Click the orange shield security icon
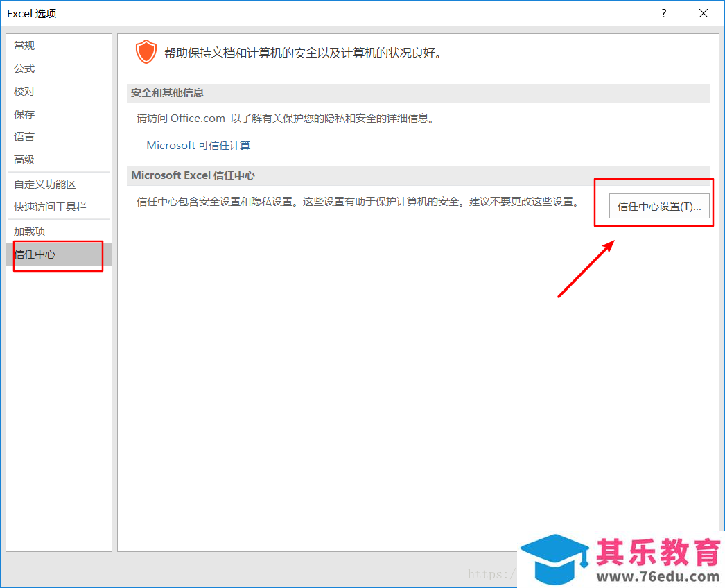The height and width of the screenshot is (588, 725). (146, 51)
